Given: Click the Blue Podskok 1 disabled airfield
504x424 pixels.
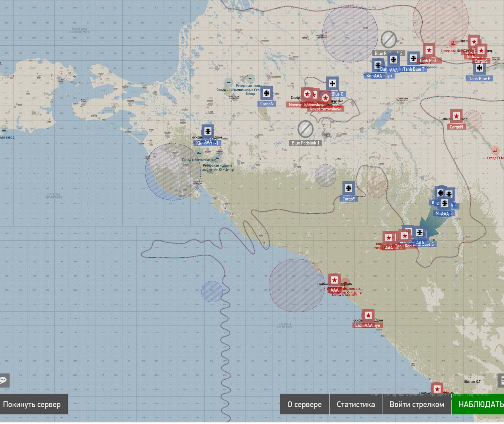Looking at the screenshot, I should 305,129.
